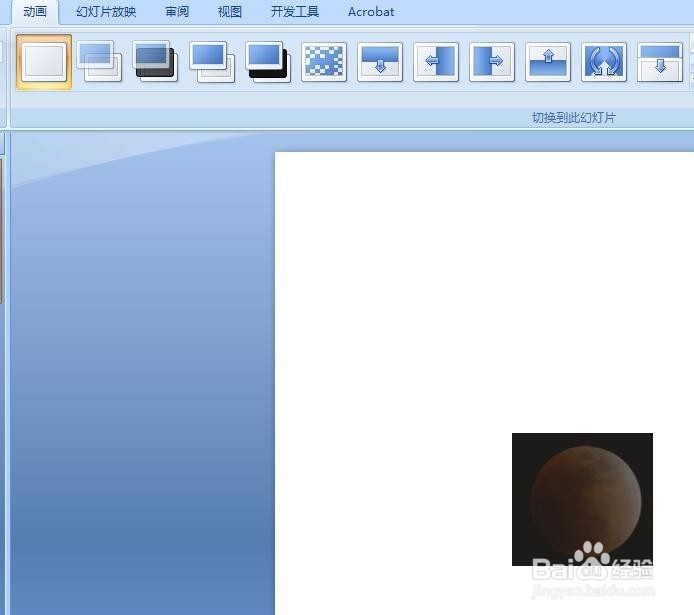Apply the Wipe Up transition
This screenshot has width=694, height=615.
(548, 62)
